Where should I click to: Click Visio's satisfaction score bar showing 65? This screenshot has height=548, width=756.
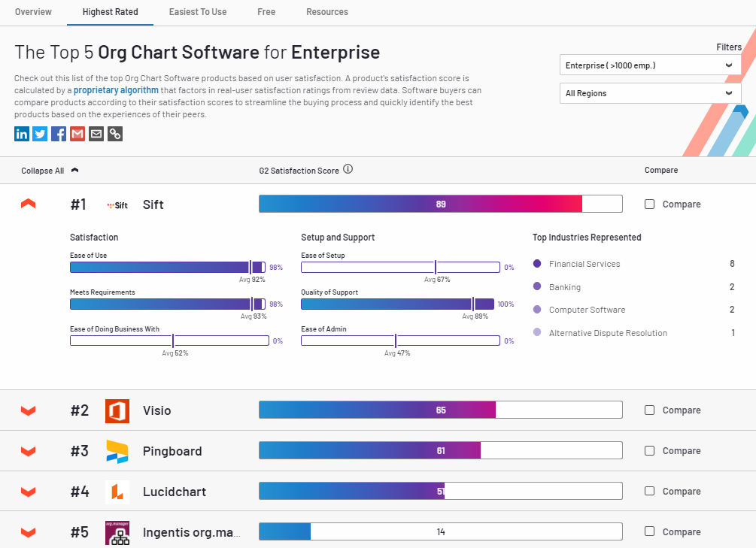pyautogui.click(x=441, y=410)
